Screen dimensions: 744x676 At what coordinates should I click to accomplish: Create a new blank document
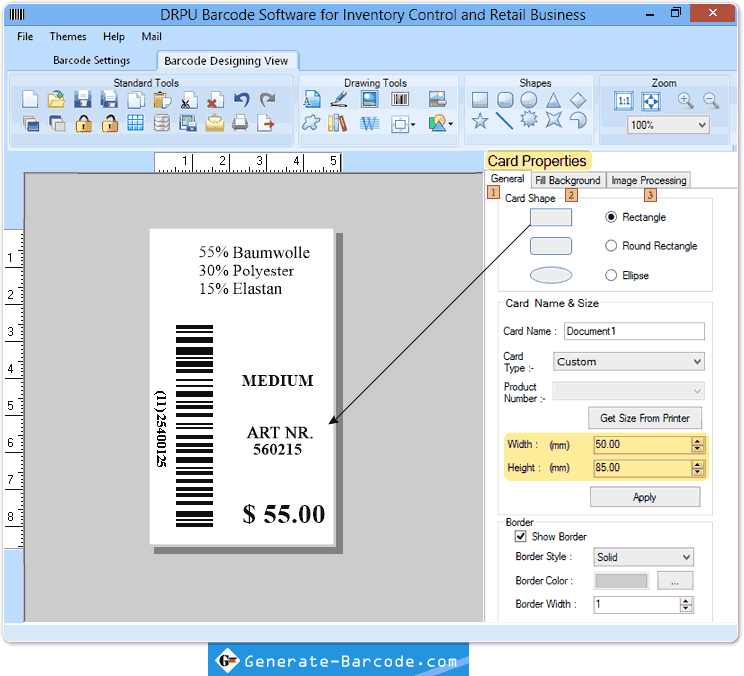(x=30, y=100)
